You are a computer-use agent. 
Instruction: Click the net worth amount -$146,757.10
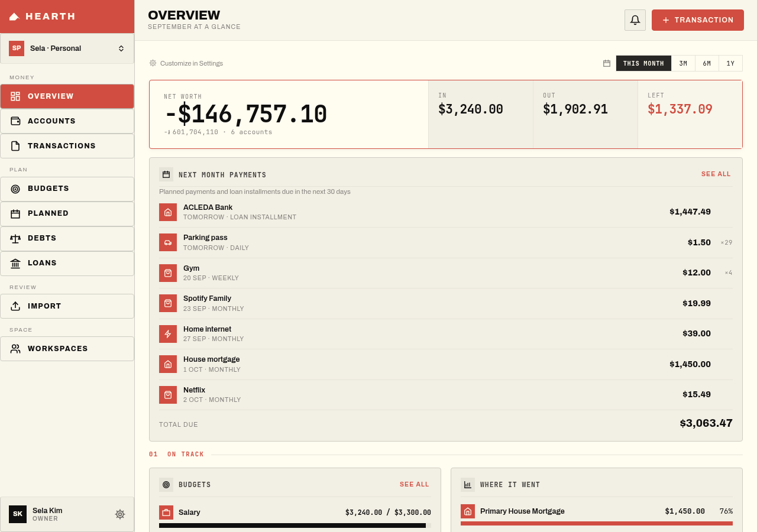[x=245, y=114]
